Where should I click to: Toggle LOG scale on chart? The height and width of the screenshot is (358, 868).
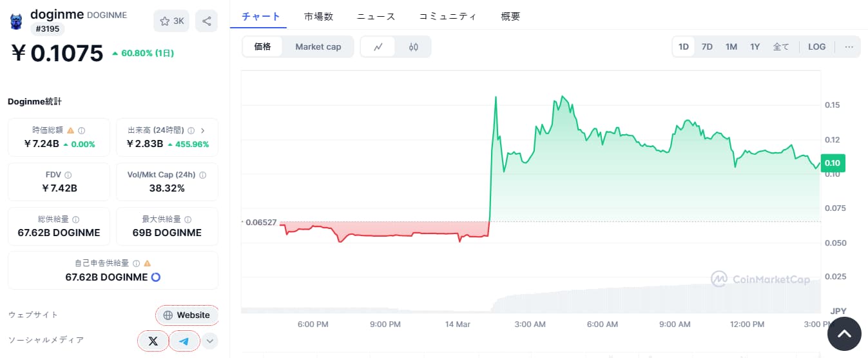pos(816,46)
